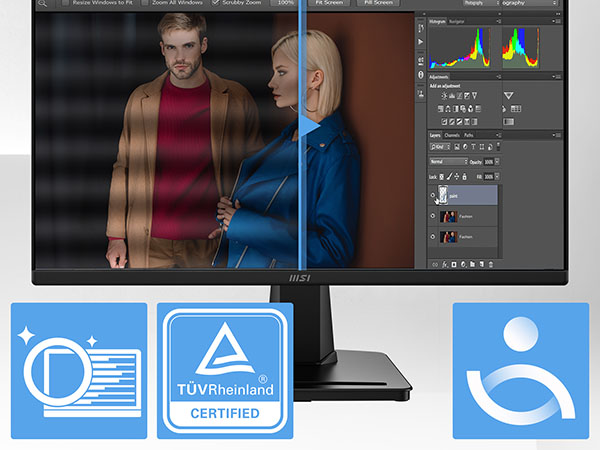Open the collapsed Actions panel play icon
This screenshot has width=600, height=450.
[x=421, y=41]
